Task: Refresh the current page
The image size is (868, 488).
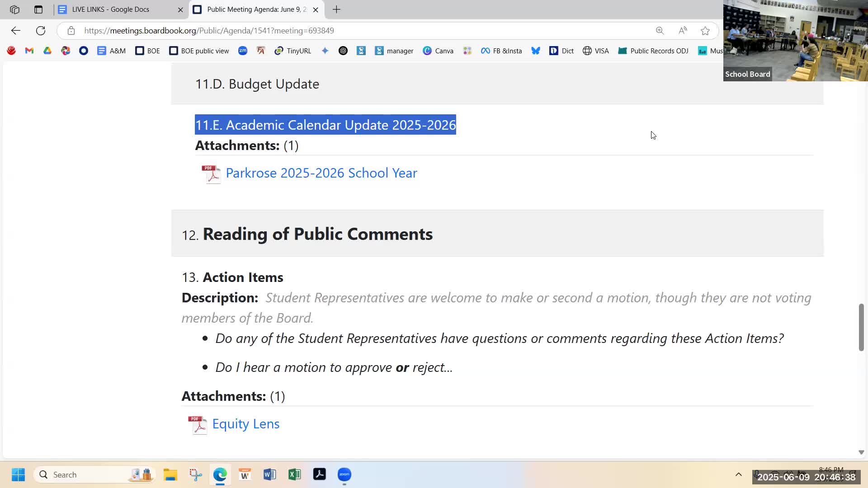Action: [x=41, y=31]
